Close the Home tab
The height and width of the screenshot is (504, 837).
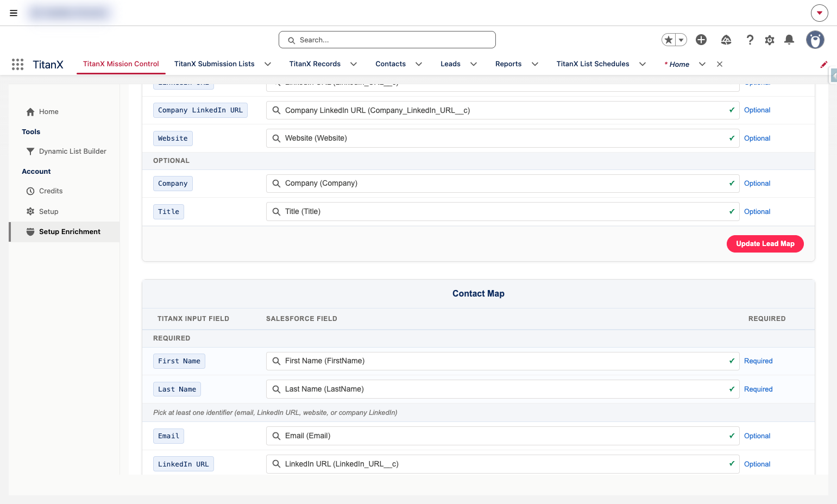click(720, 64)
